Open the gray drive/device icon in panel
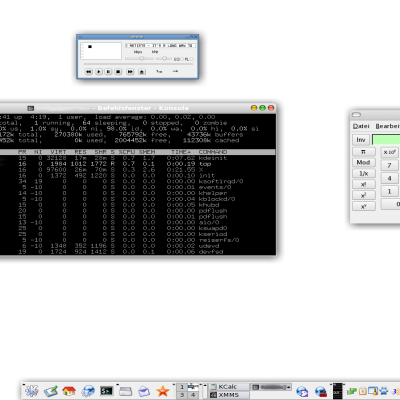 pos(126,391)
